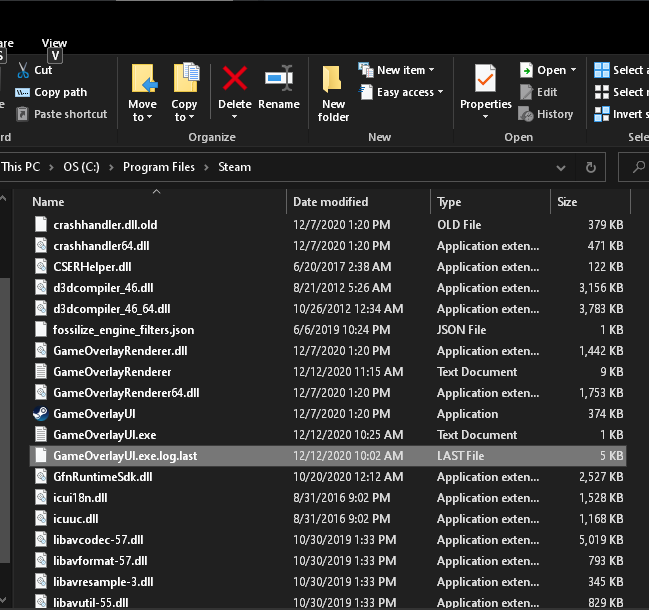This screenshot has width=649, height=610.
Task: Select the file libavcodec-57.dll
Action: click(x=328, y=540)
